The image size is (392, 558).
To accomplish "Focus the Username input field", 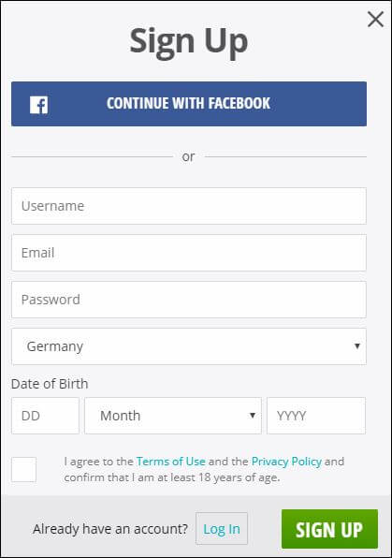I will pos(189,206).
